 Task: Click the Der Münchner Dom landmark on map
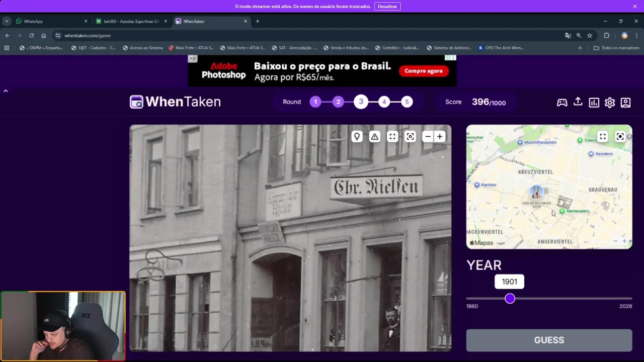click(x=536, y=192)
